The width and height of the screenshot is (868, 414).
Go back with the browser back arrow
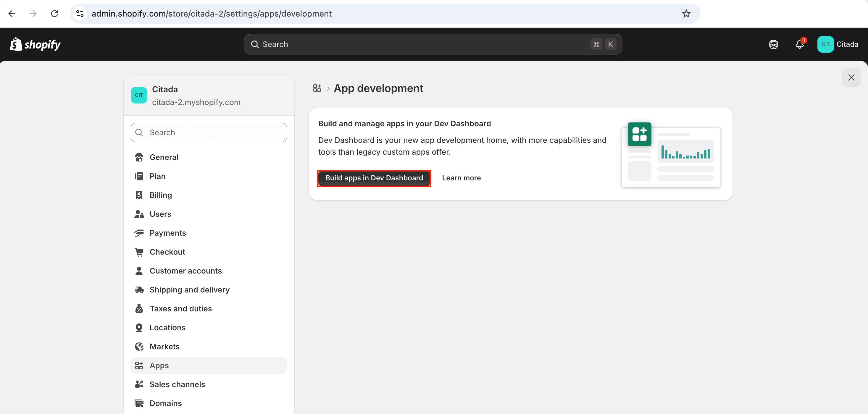point(12,14)
